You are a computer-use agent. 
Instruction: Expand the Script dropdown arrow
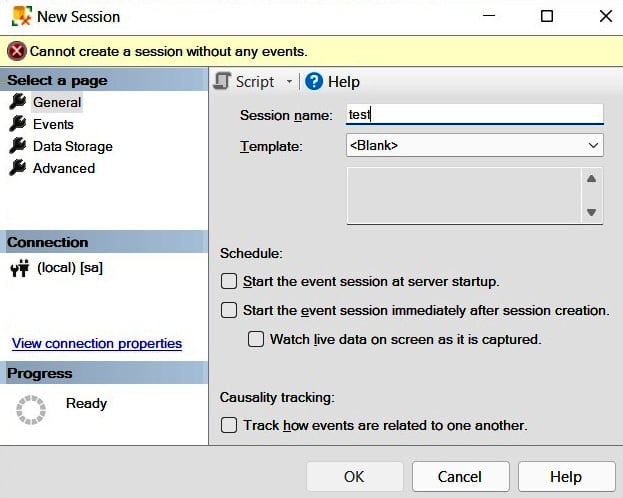(x=289, y=81)
